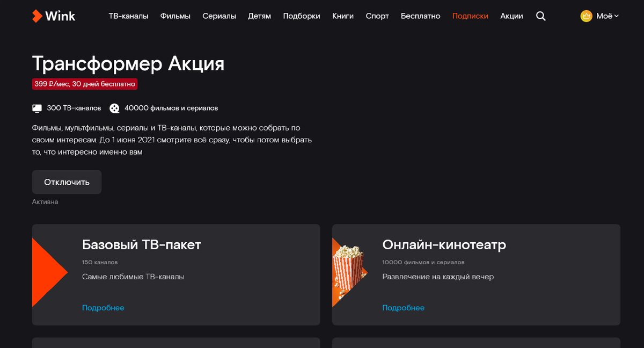
Task: Click the film reel icon beside 40000 фильмов
Action: 115,108
